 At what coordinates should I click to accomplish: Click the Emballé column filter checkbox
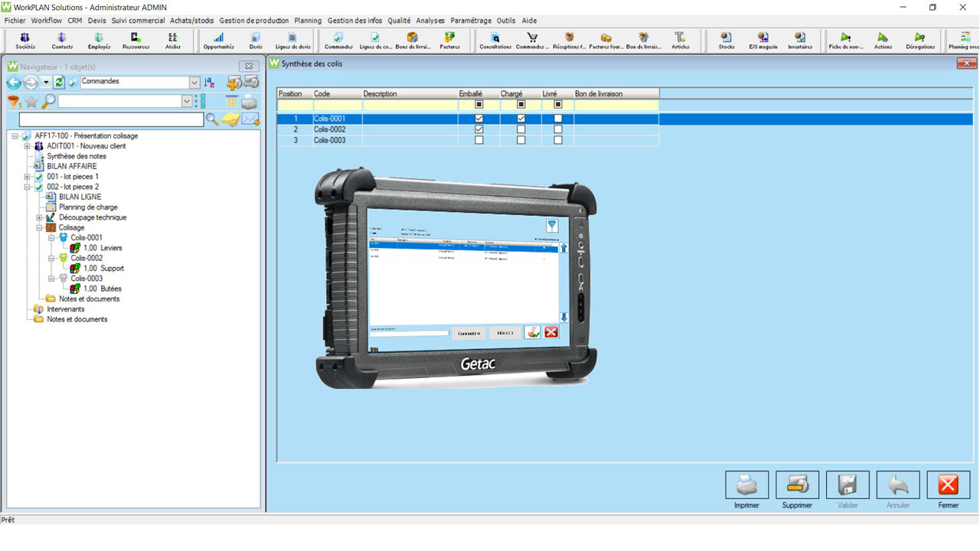(x=479, y=105)
